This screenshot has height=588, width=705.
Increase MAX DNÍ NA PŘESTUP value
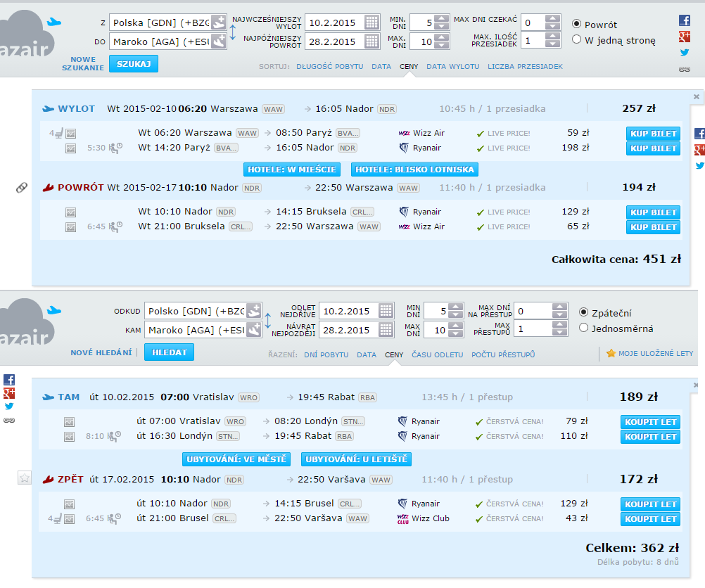[x=560, y=307]
